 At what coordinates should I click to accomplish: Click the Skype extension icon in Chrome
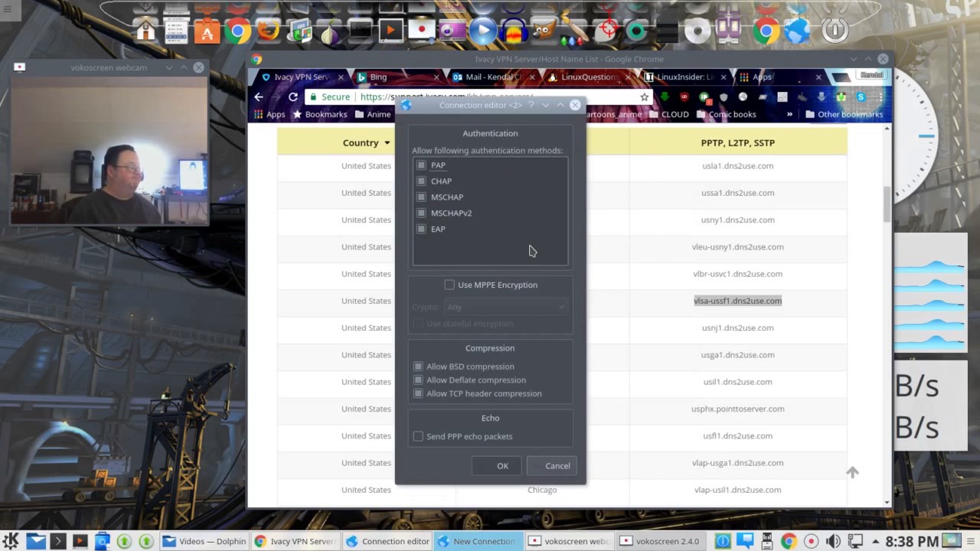point(861,97)
